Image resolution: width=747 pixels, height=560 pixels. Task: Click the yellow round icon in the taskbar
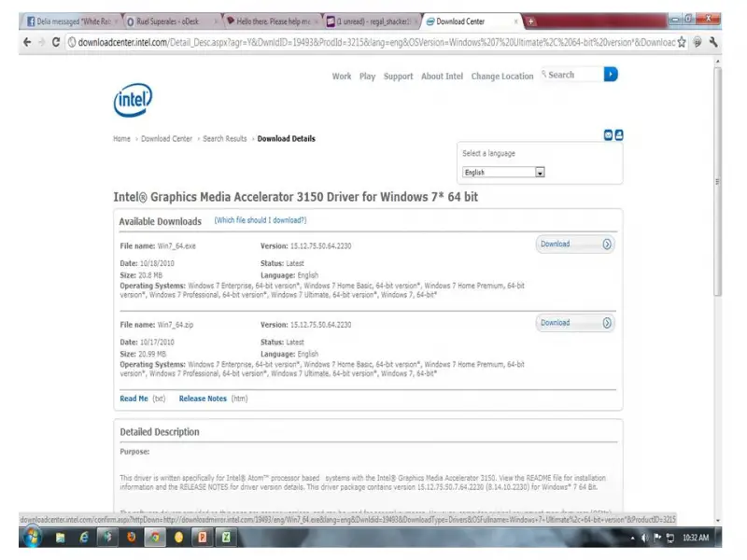coord(178,538)
